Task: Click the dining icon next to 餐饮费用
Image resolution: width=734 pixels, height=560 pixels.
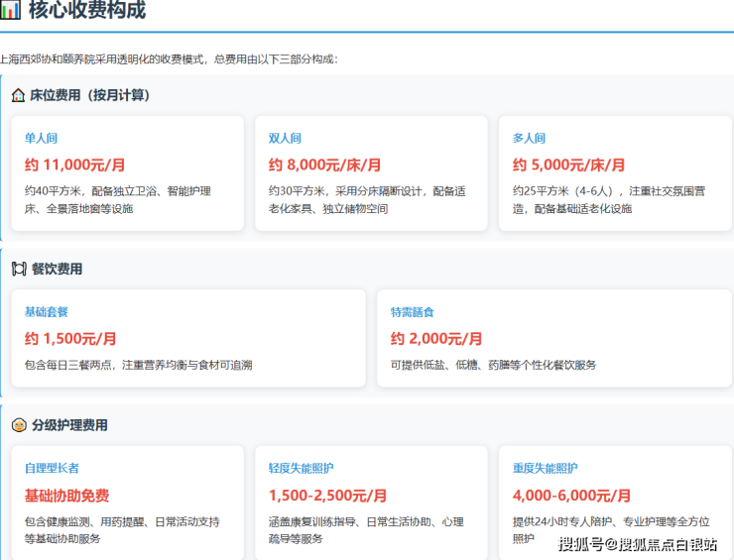Action: click(18, 269)
